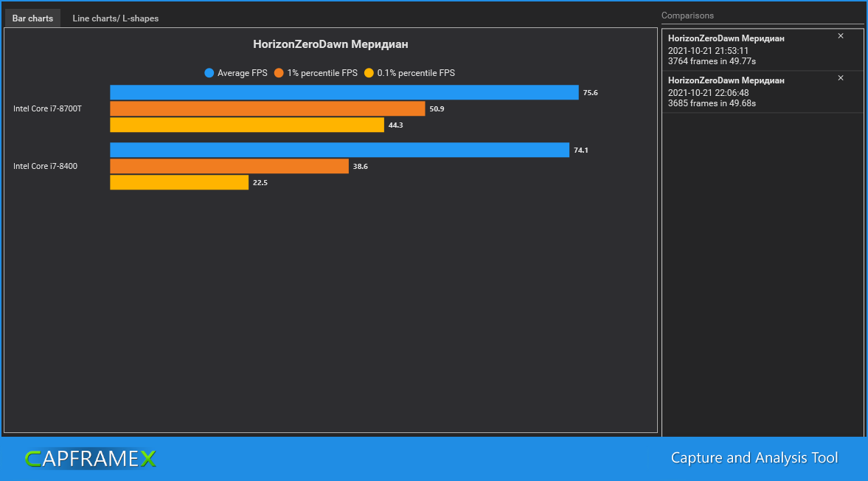
Task: Select the 3685 frames comparison record
Action: point(763,91)
